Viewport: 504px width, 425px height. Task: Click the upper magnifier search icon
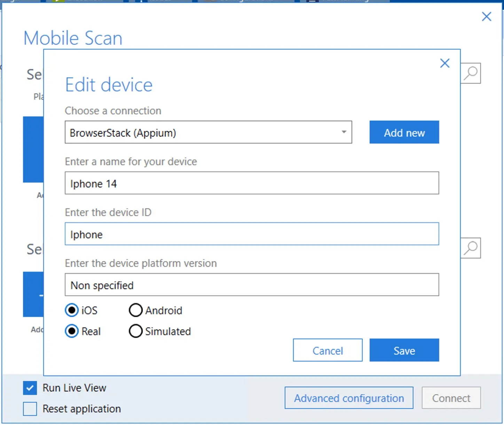tap(471, 73)
